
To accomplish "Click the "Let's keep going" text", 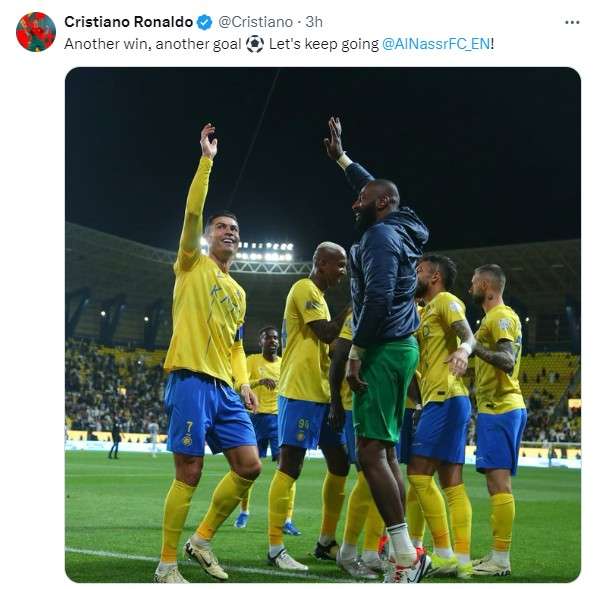I will tap(324, 44).
